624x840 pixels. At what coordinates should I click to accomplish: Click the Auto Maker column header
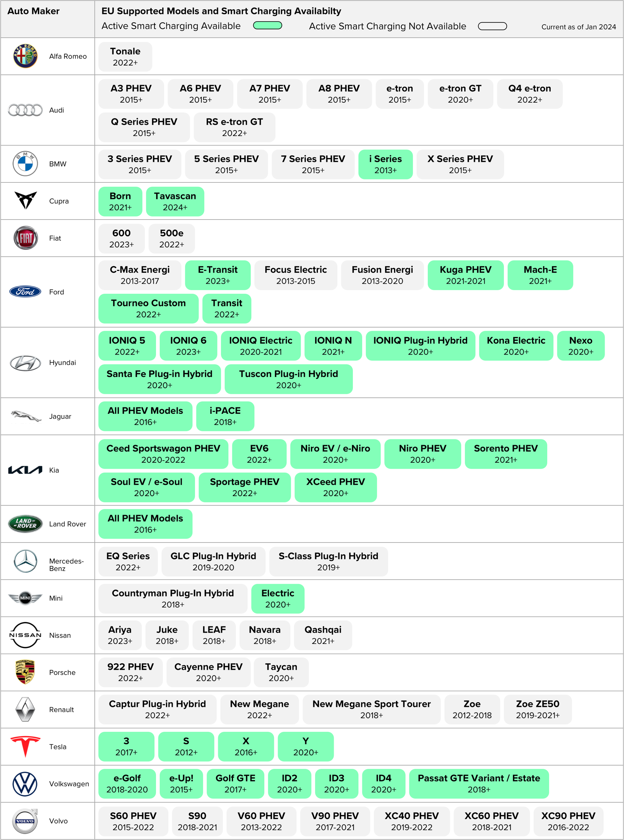(34, 11)
